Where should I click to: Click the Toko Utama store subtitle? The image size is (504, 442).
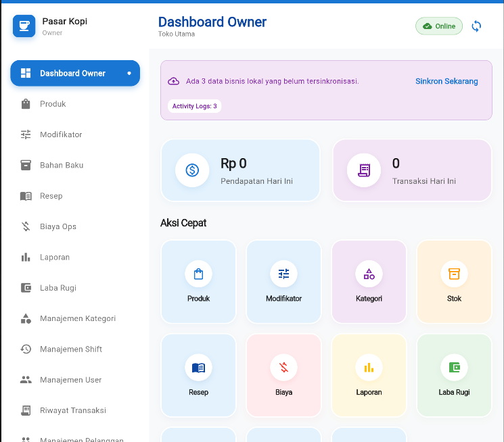(x=177, y=34)
